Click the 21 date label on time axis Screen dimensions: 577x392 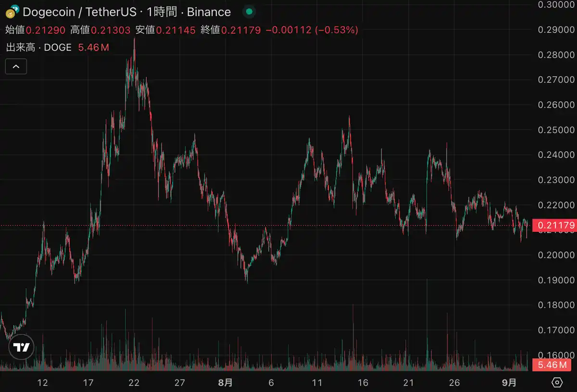pyautogui.click(x=409, y=383)
